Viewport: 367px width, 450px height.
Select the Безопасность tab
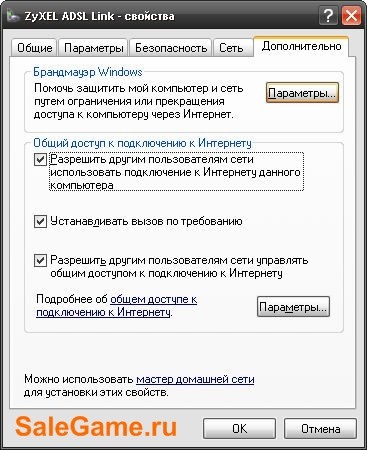(171, 48)
